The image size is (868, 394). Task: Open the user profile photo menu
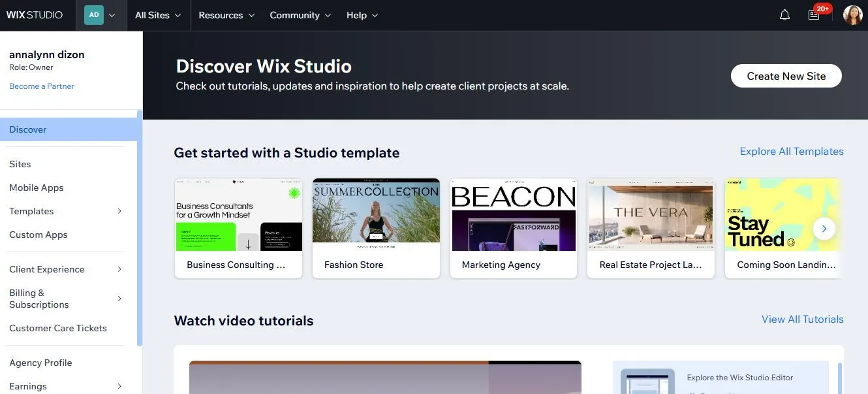click(x=853, y=15)
